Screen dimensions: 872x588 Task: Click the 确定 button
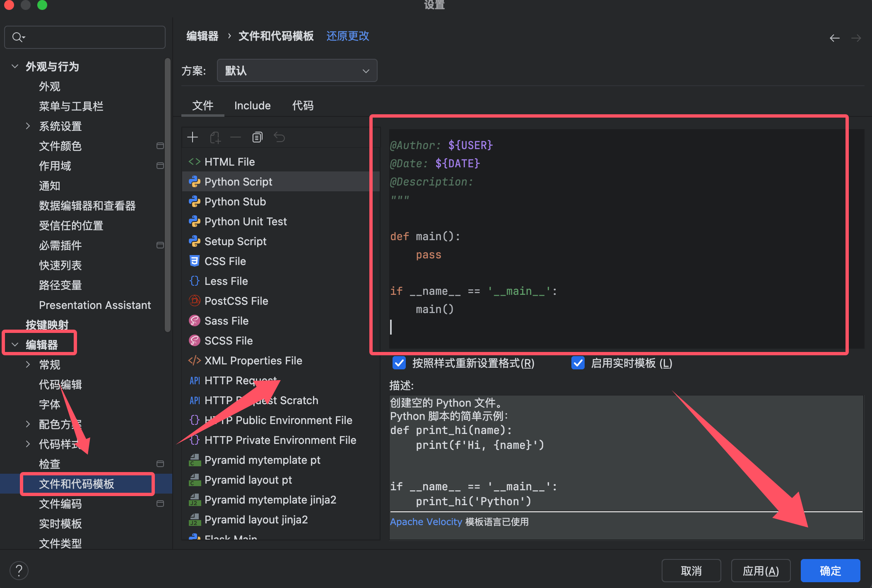pyautogui.click(x=830, y=571)
